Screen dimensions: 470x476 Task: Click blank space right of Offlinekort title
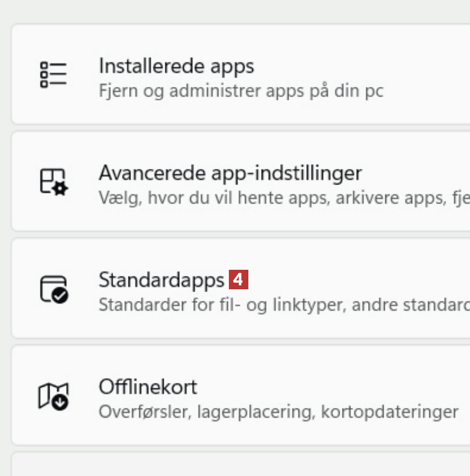point(334,386)
